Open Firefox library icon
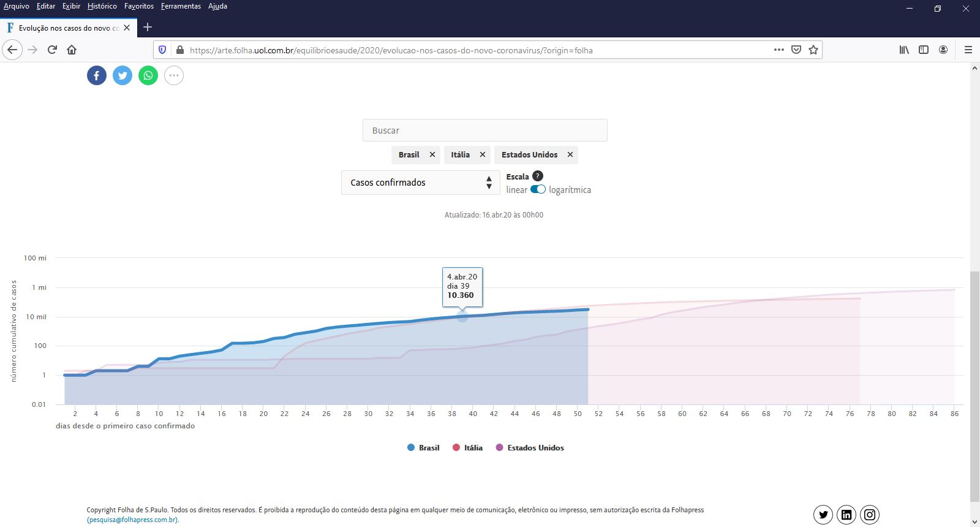980x527 pixels. click(x=904, y=50)
